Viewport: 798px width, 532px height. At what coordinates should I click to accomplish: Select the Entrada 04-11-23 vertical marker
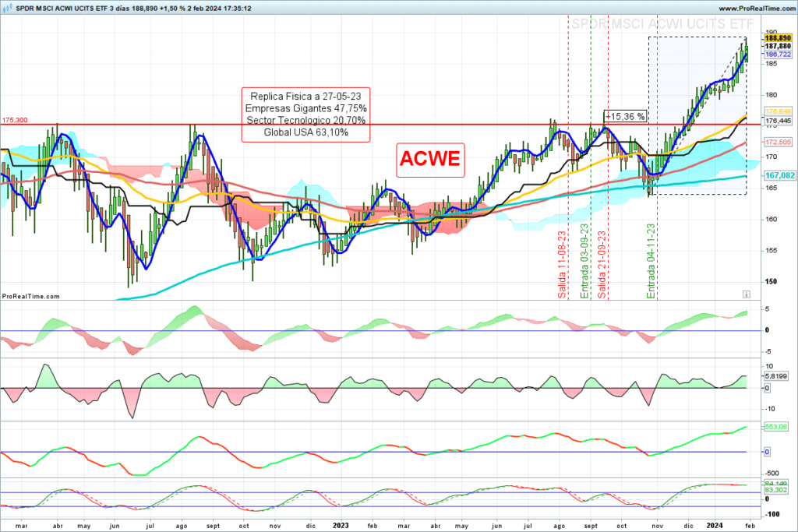point(651,261)
